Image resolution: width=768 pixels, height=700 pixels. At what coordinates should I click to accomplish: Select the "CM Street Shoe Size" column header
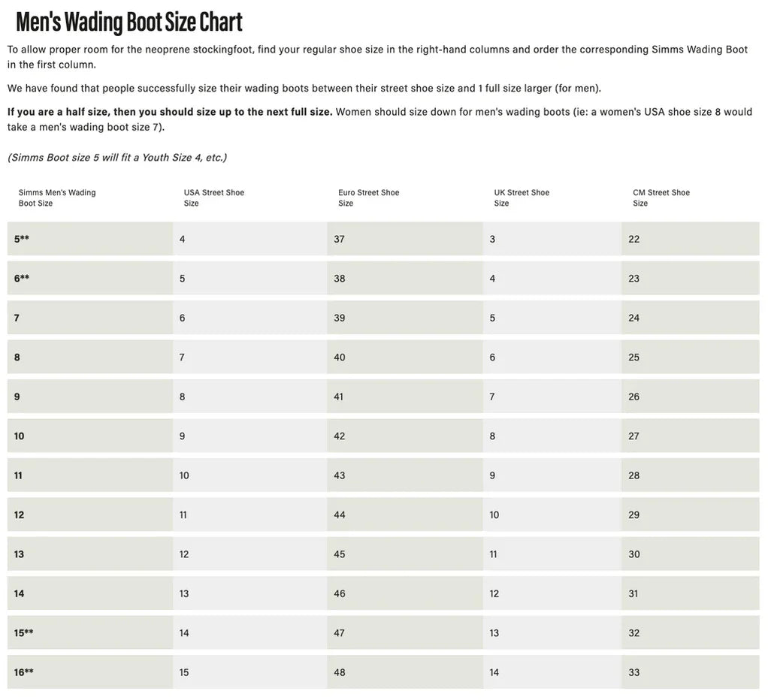pyautogui.click(x=661, y=198)
